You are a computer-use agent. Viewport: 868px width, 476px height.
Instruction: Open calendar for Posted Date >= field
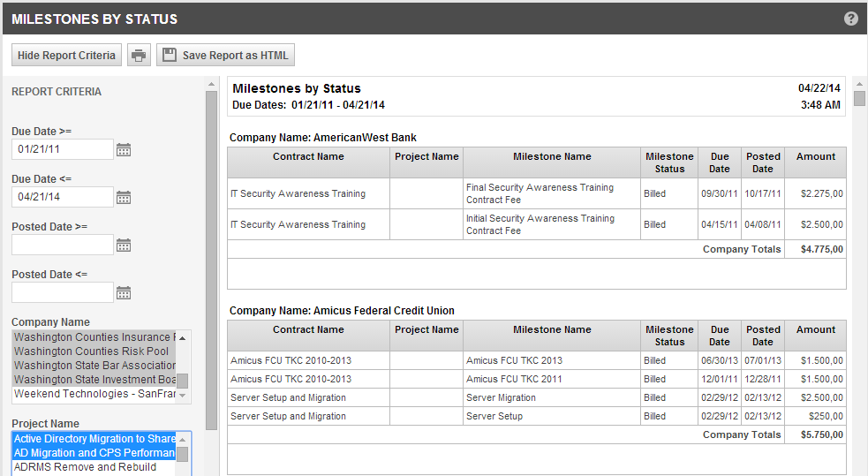tap(124, 245)
